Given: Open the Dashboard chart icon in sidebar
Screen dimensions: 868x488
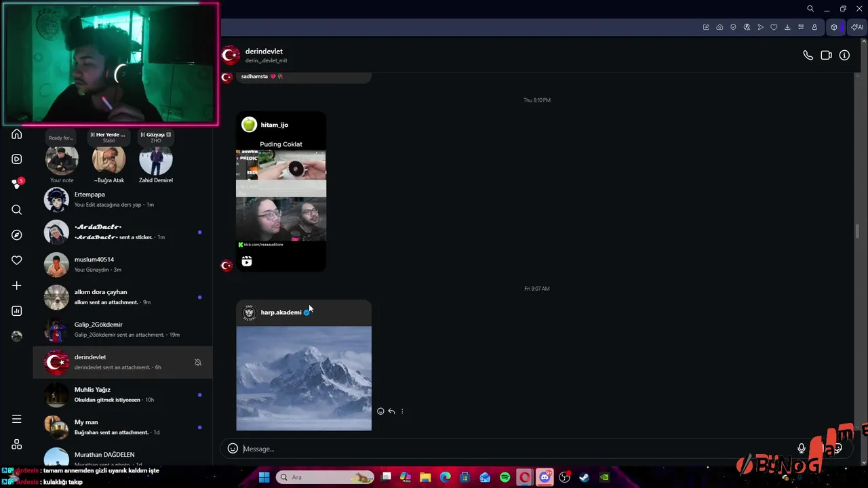Looking at the screenshot, I should 17,311.
